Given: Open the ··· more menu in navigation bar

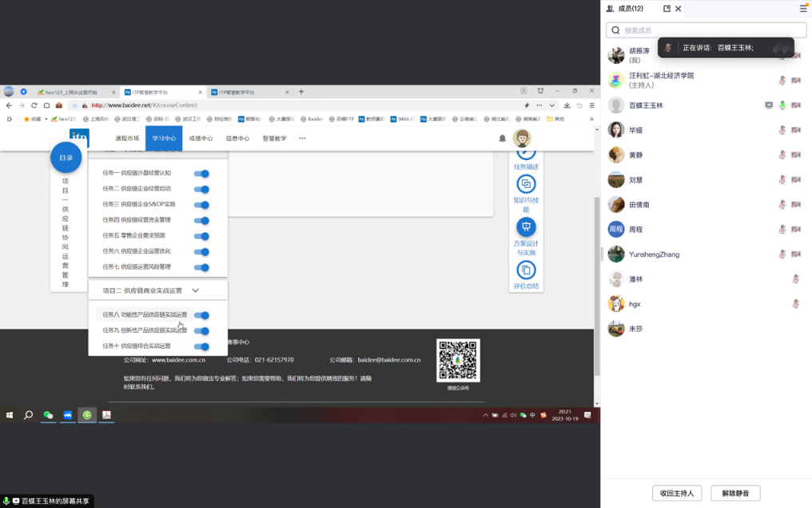Looking at the screenshot, I should tap(302, 138).
